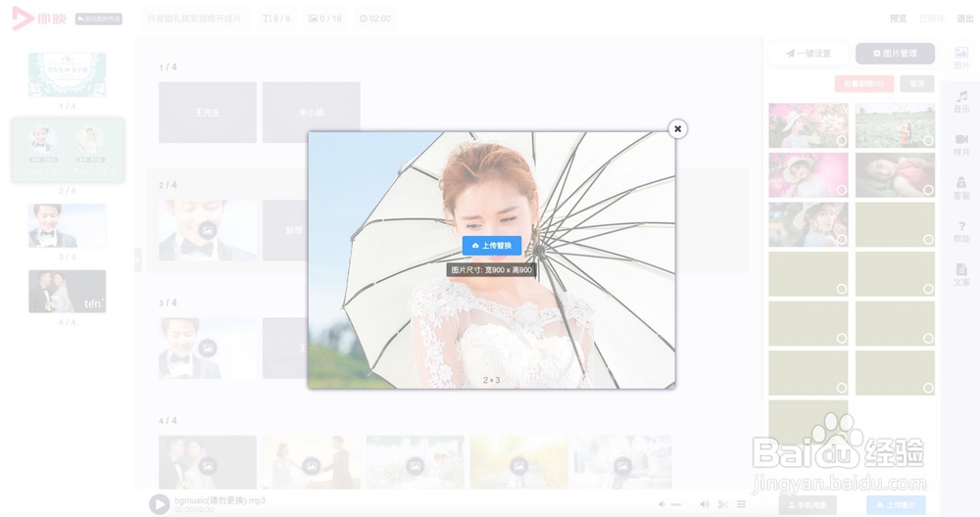Open the 帮助 help sidebar item
The height and width of the screenshot is (517, 980).
[961, 232]
